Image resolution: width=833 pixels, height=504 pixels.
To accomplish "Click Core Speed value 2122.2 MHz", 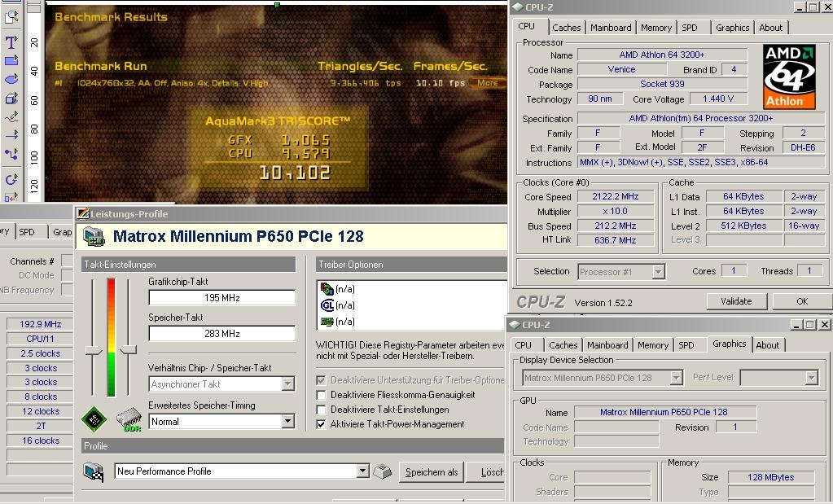I will (x=616, y=196).
